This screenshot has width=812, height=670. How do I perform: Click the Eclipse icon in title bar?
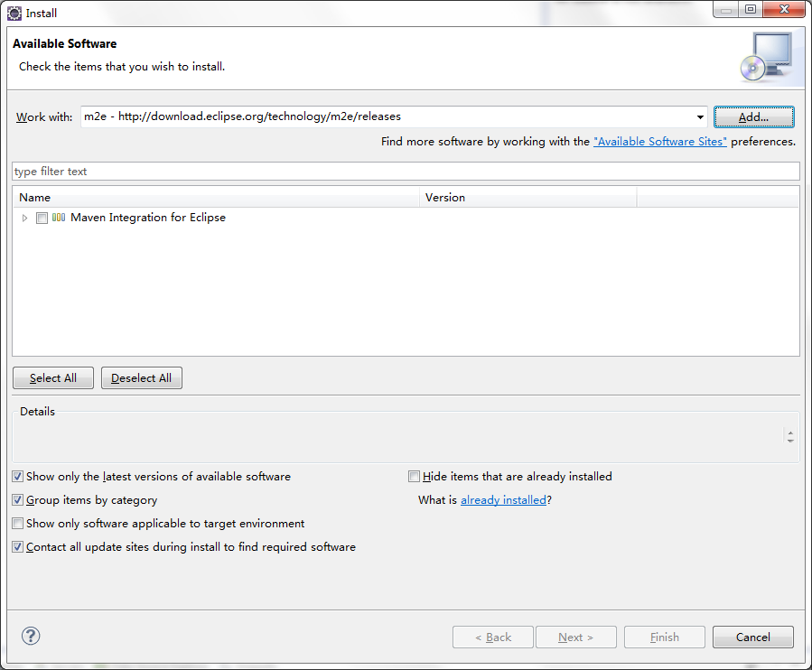14,13
